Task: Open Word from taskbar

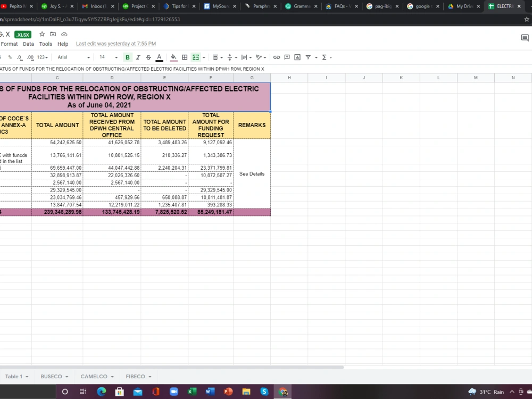Action: (210, 392)
